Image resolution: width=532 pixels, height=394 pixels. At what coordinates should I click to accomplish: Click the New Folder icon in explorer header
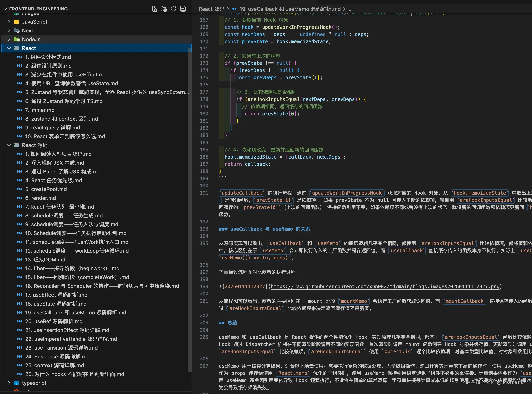click(x=164, y=9)
